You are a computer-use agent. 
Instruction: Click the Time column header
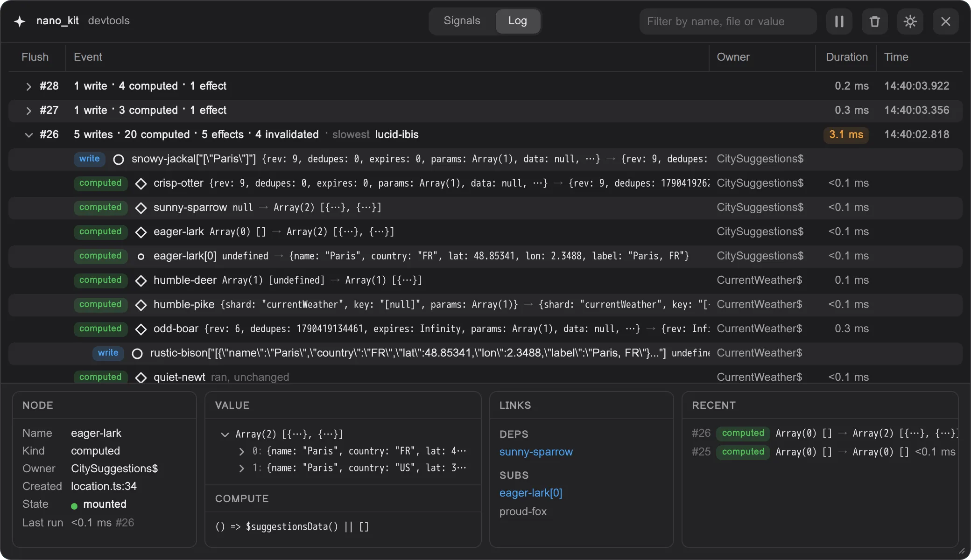click(896, 57)
